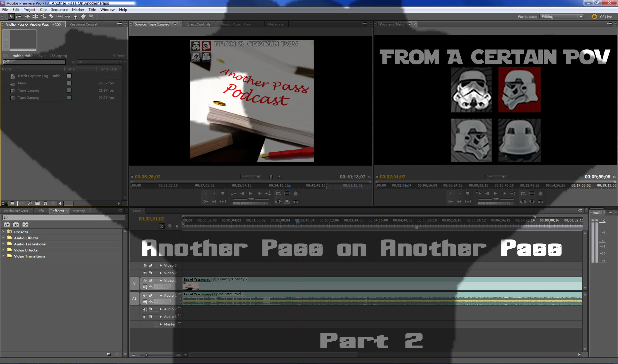Create a new bin in Project panel

click(x=38, y=203)
